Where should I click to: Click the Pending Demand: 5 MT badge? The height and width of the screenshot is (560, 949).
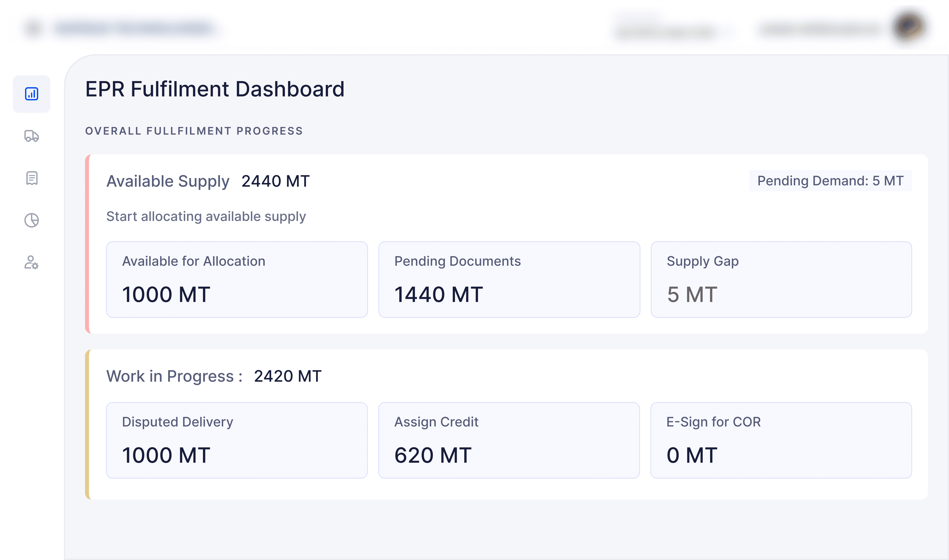click(830, 181)
